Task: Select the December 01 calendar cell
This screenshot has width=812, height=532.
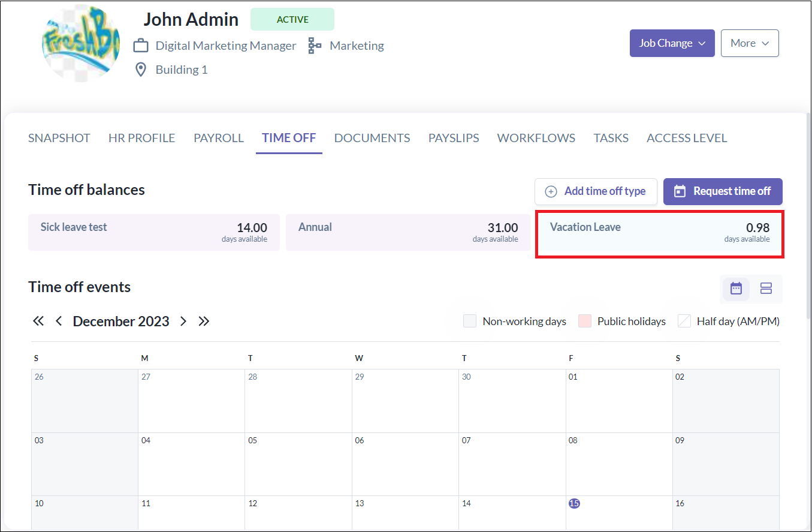Action: [x=619, y=401]
